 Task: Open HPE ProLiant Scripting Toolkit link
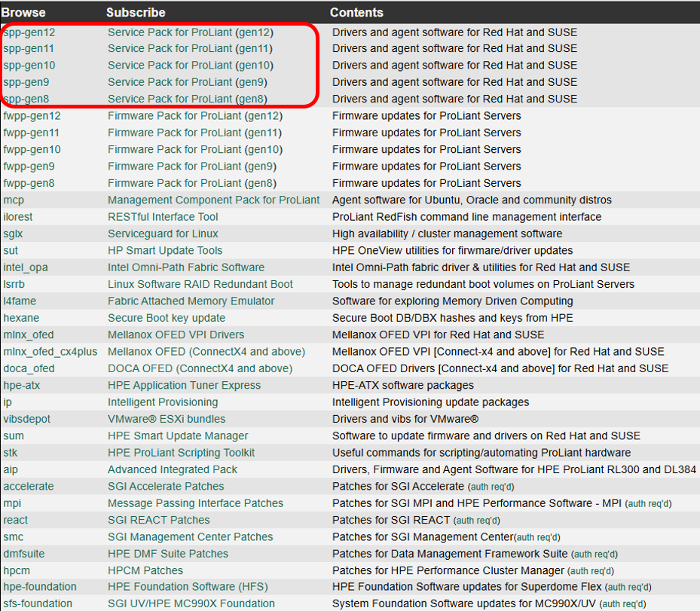point(182,453)
